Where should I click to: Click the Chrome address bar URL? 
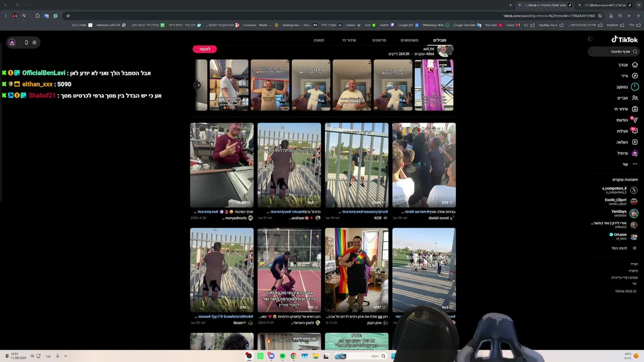point(549,16)
